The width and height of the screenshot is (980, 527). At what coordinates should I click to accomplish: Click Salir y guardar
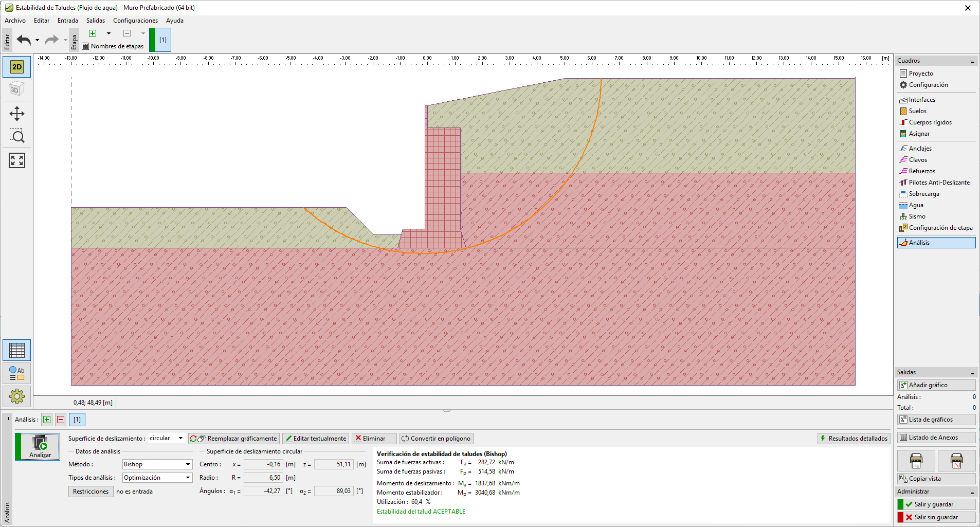tap(937, 504)
